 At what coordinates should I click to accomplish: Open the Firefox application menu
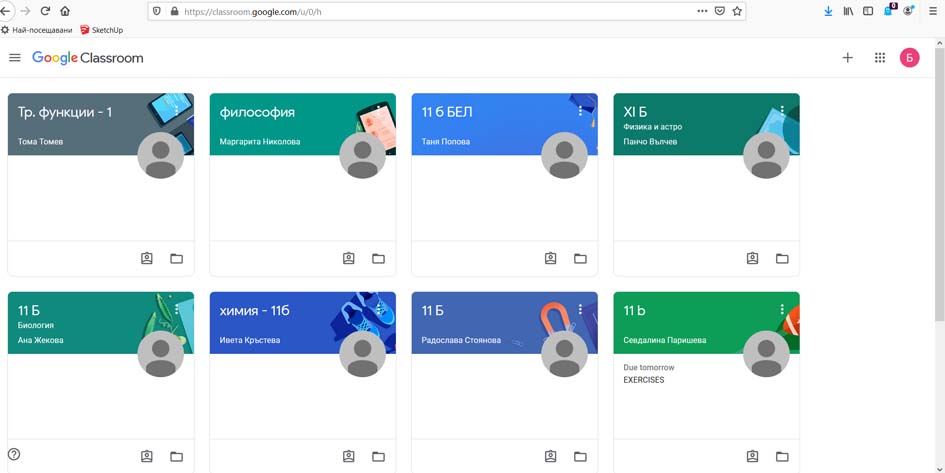(933, 12)
